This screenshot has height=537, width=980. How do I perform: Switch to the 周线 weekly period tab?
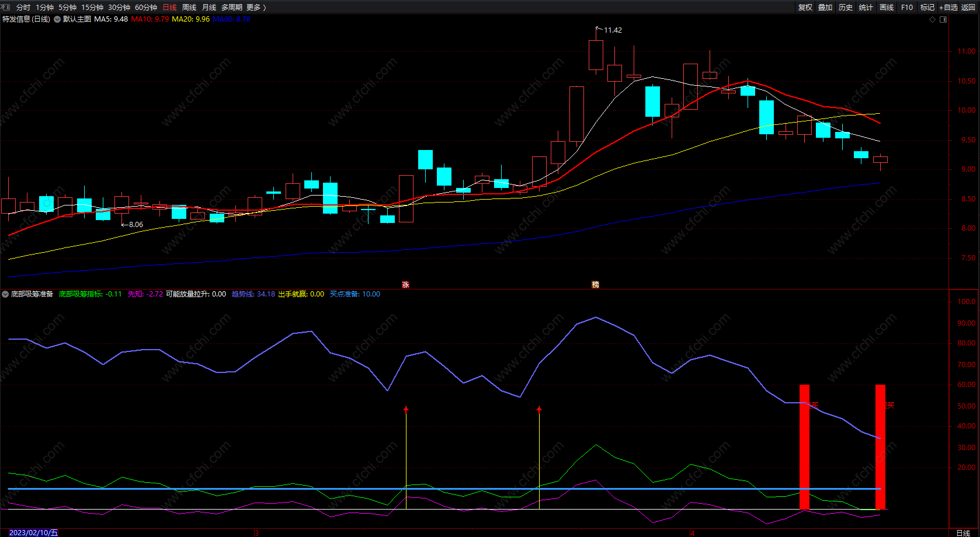pyautogui.click(x=189, y=7)
